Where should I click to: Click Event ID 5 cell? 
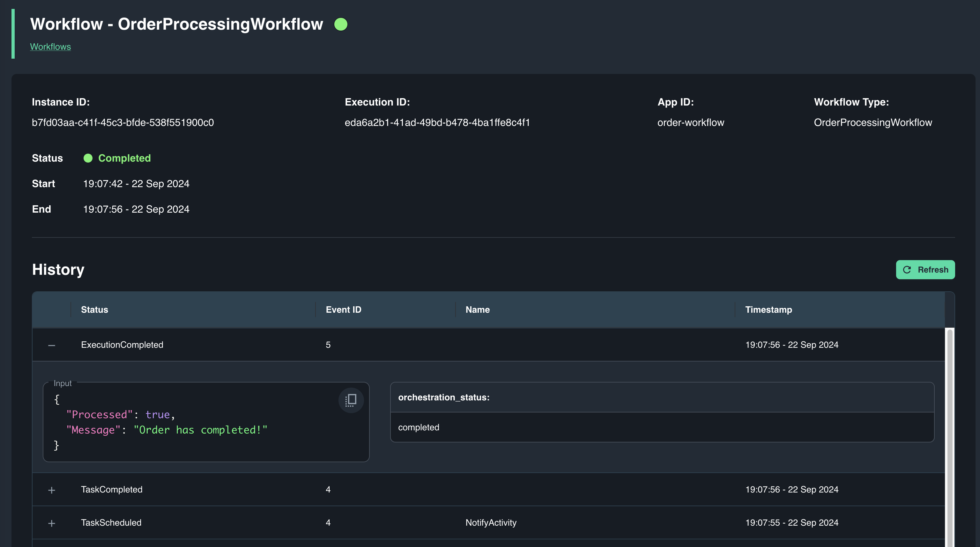(328, 345)
